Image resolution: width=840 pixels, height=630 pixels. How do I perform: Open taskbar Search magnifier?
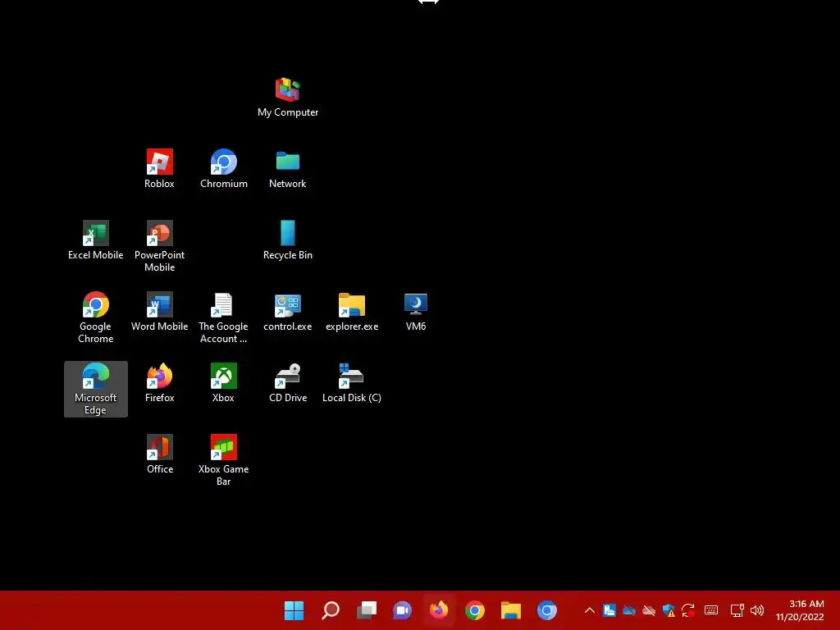[x=330, y=610]
